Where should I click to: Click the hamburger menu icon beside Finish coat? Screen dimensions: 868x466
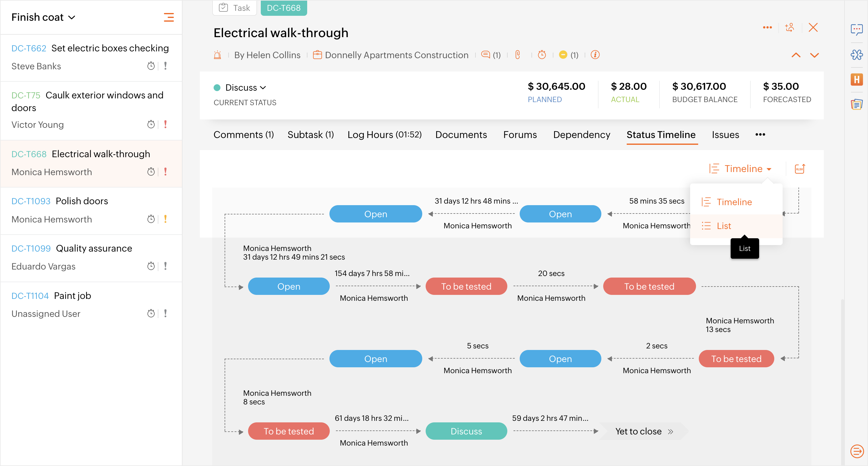[x=169, y=17]
